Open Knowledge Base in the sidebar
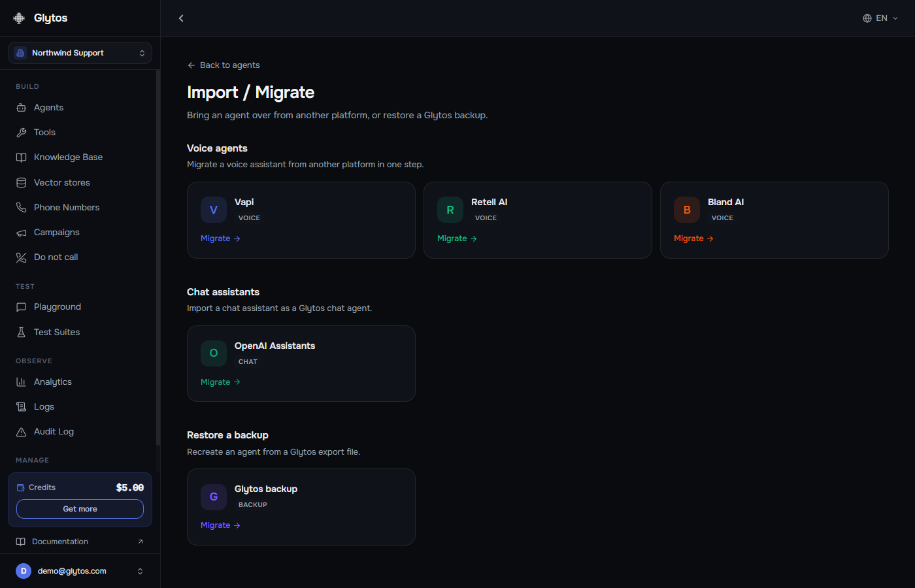 (x=80, y=157)
